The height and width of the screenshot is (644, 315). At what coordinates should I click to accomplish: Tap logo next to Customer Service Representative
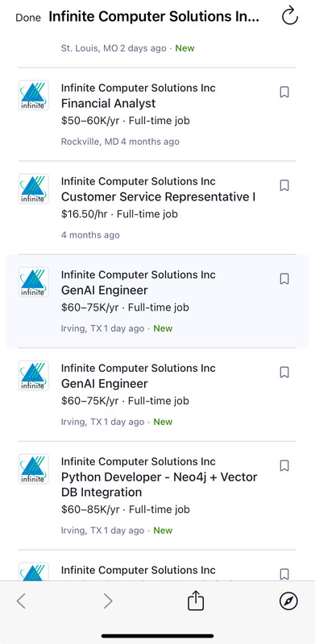[x=34, y=188]
